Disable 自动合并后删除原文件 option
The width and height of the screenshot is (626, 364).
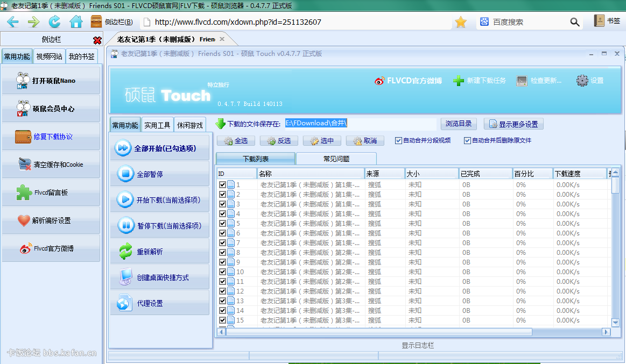(x=468, y=140)
